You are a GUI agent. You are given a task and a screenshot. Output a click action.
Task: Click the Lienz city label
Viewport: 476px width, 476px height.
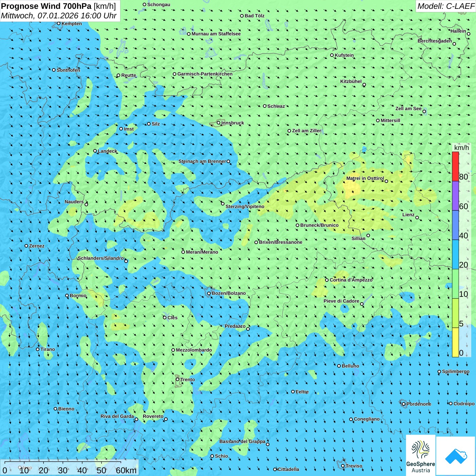point(408,215)
